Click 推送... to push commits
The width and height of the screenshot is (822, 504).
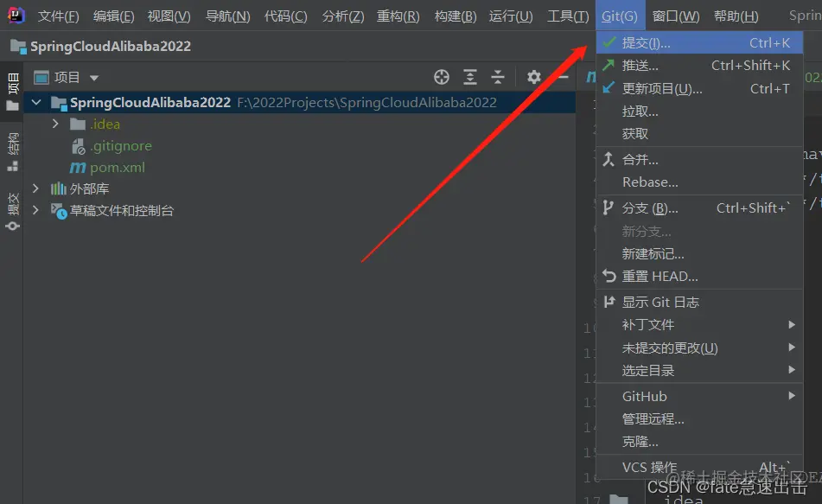[640, 65]
